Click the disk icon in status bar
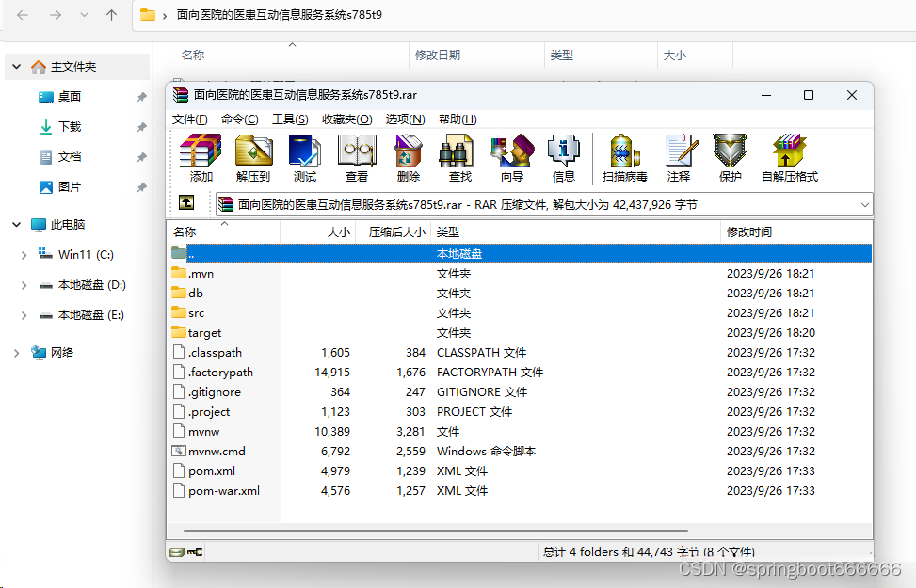The width and height of the screenshot is (916, 588). coord(176,552)
